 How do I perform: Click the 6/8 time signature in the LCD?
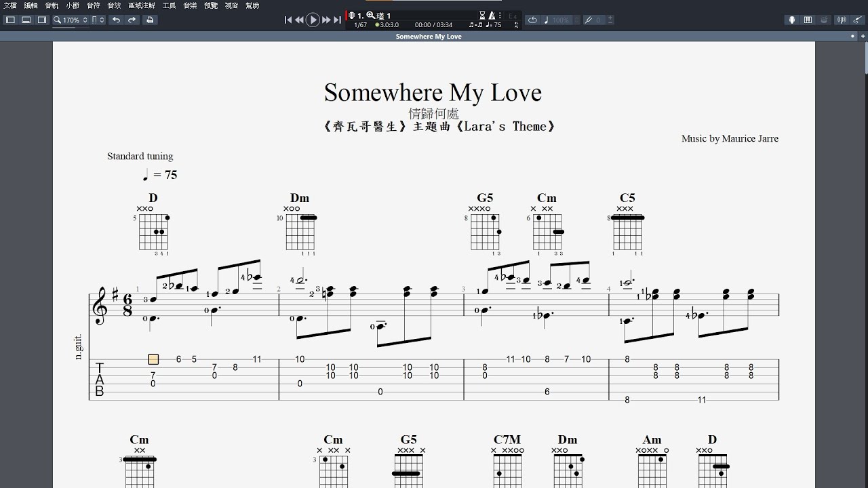pos(517,24)
